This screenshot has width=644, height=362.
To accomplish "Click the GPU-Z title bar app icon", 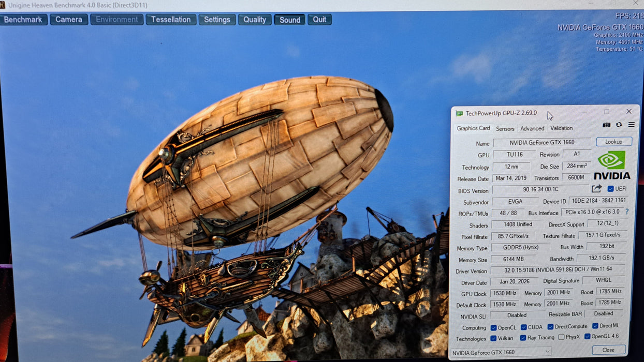I will click(459, 113).
